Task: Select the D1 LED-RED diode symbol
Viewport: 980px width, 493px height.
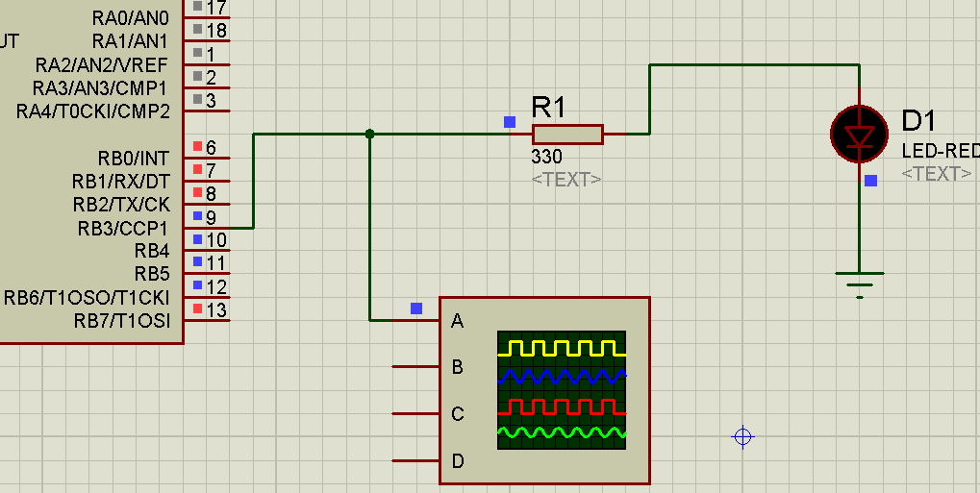Action: click(860, 135)
